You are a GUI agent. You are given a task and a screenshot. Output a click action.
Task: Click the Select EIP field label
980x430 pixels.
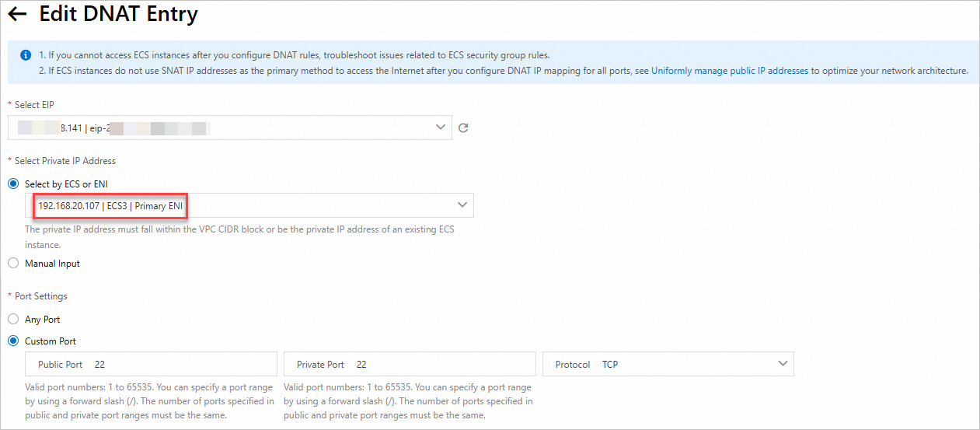click(34, 104)
